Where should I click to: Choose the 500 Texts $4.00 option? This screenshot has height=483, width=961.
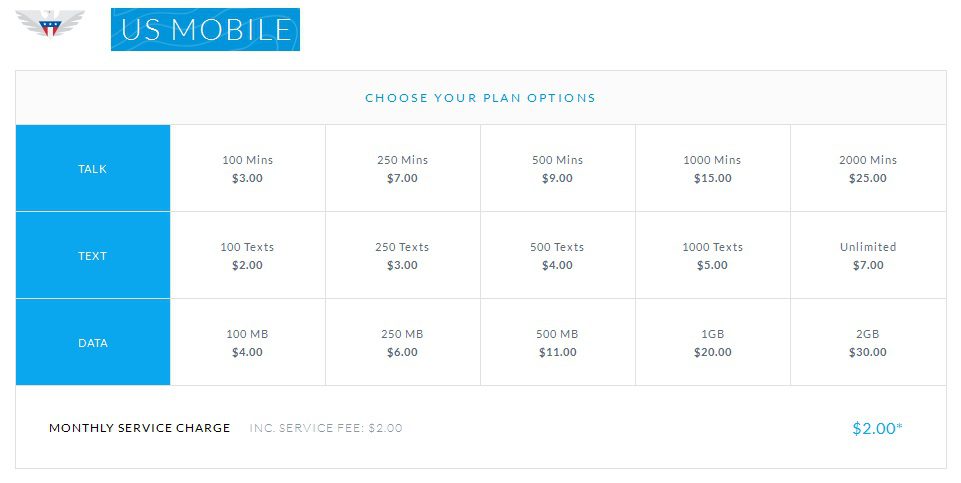[x=558, y=256]
